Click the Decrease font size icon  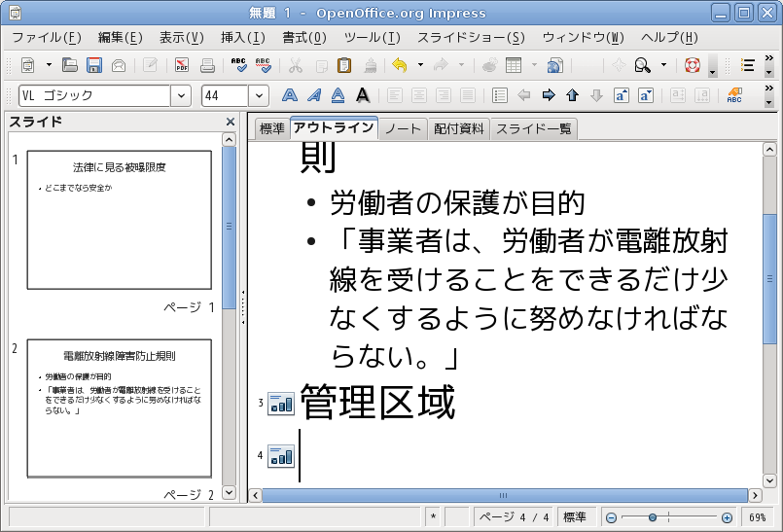coord(645,95)
